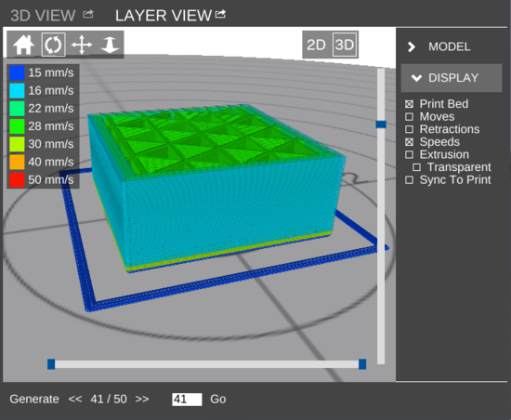Enable the Moves checkbox
511x420 pixels.
(x=410, y=117)
